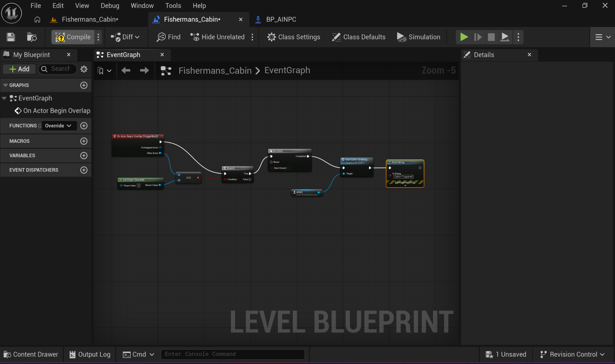Focus the My Blueprint search field
The width and height of the screenshot is (615, 364).
click(58, 69)
